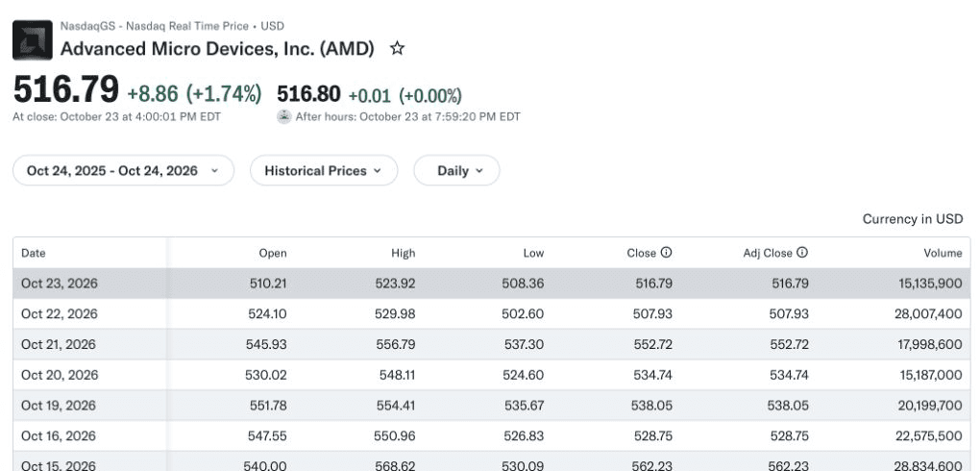Click the low price 524.60
This screenshot has width=980, height=471.
[x=523, y=375]
